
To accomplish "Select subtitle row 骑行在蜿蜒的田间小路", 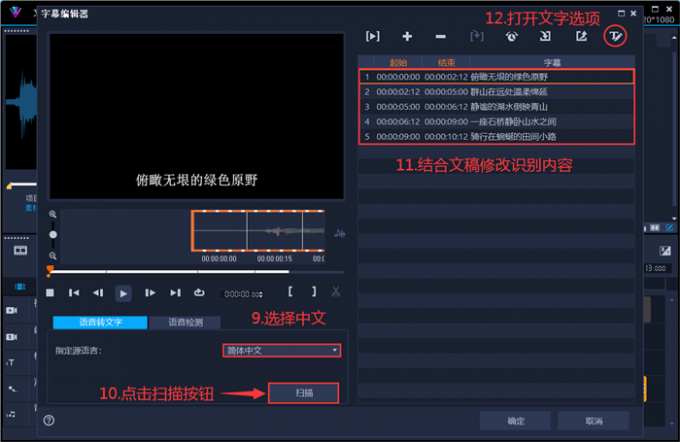I will (497, 137).
